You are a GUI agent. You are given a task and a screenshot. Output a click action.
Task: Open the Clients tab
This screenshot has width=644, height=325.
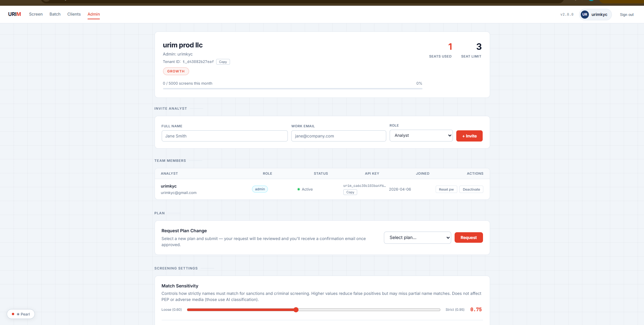click(74, 14)
